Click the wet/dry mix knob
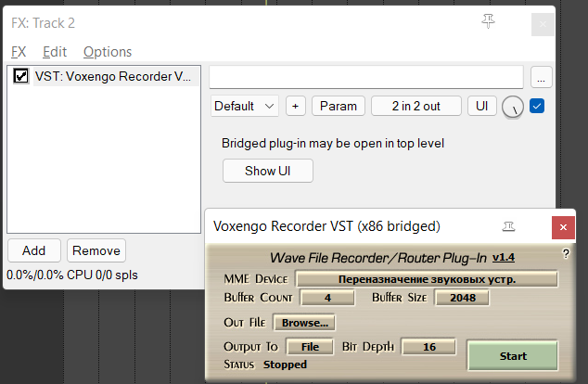This screenshot has width=588, height=384. pyautogui.click(x=513, y=108)
